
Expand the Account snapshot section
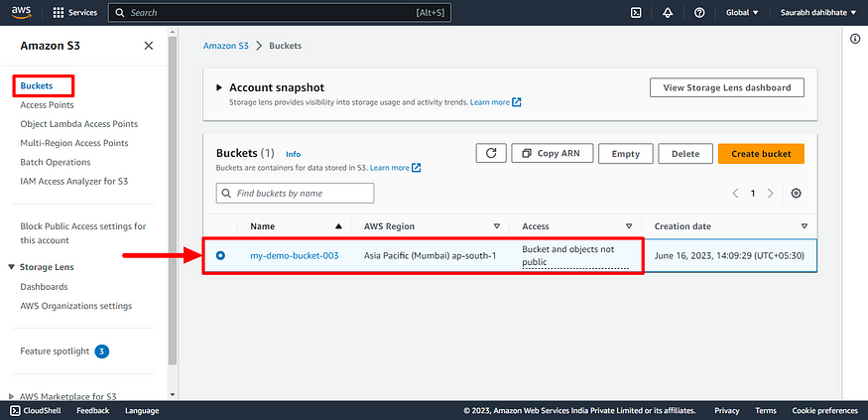[x=220, y=87]
